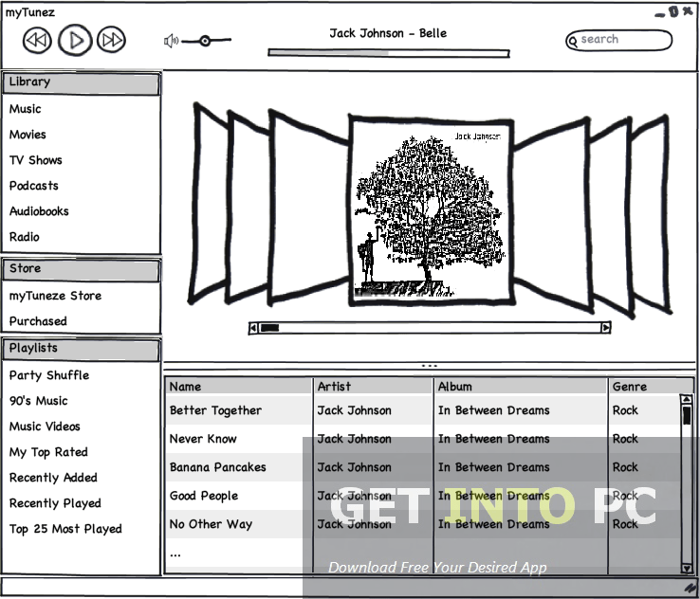Open Audiobooks in the Library
Viewport: 700px width, 599px height.
(x=39, y=211)
